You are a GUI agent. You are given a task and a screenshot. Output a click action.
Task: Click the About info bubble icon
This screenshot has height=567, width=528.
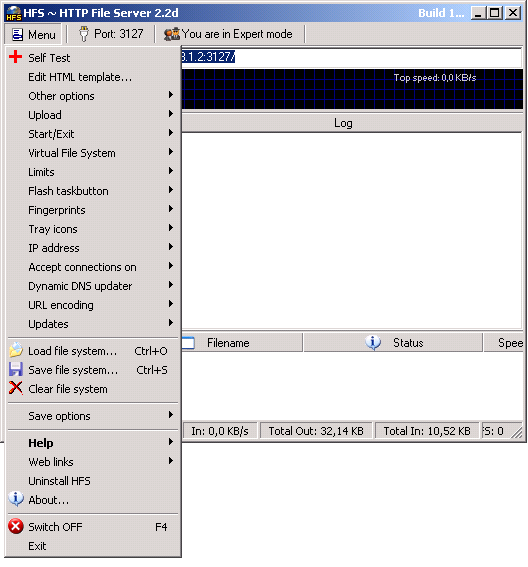16,499
